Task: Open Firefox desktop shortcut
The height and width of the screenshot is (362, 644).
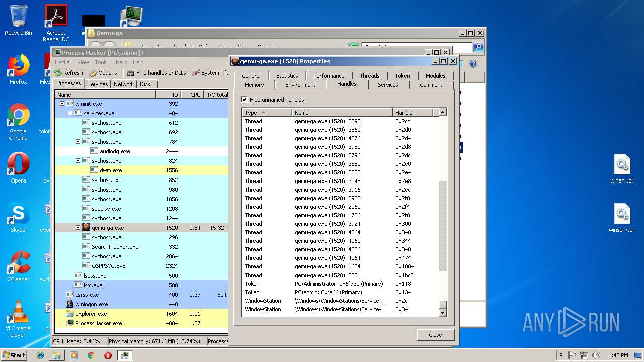Action: coord(18,70)
